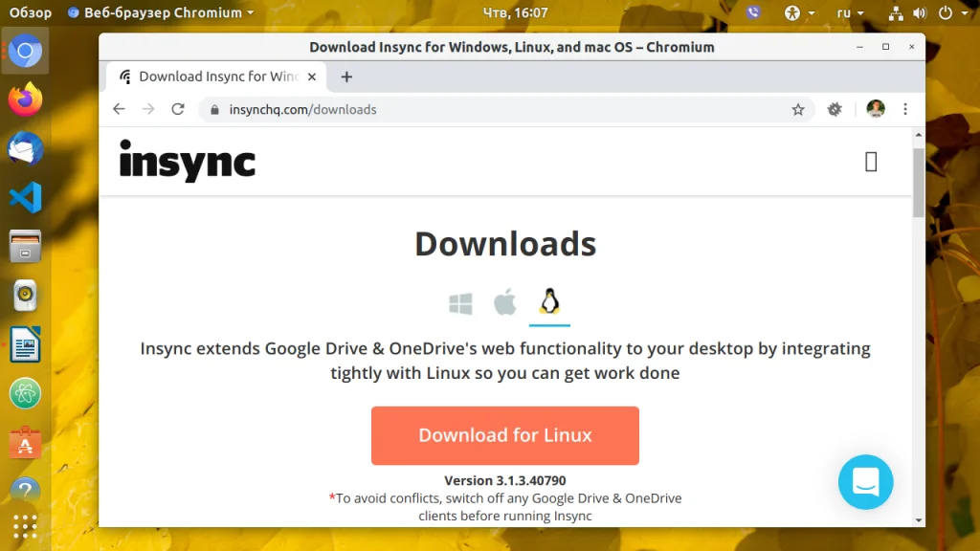
Task: Click the page vertical scrollbar thumb
Action: click(918, 183)
